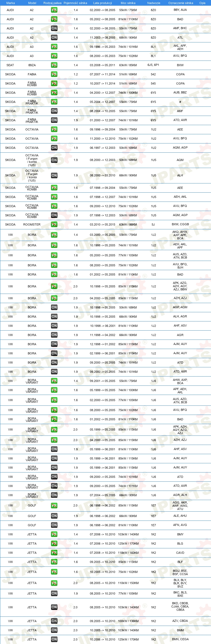Click the diesel icon for JETTA BKC, BLS, BXE

coord(54,593)
